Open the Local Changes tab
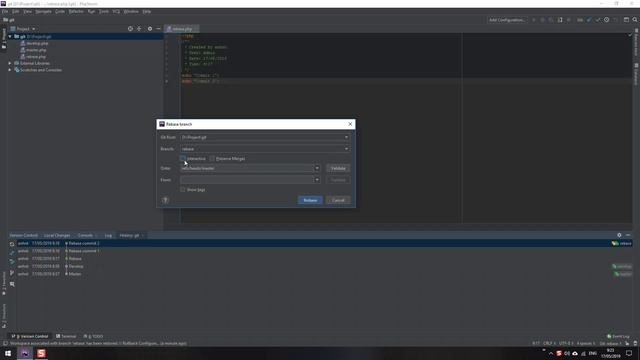This screenshot has height=360, width=640. [57, 236]
